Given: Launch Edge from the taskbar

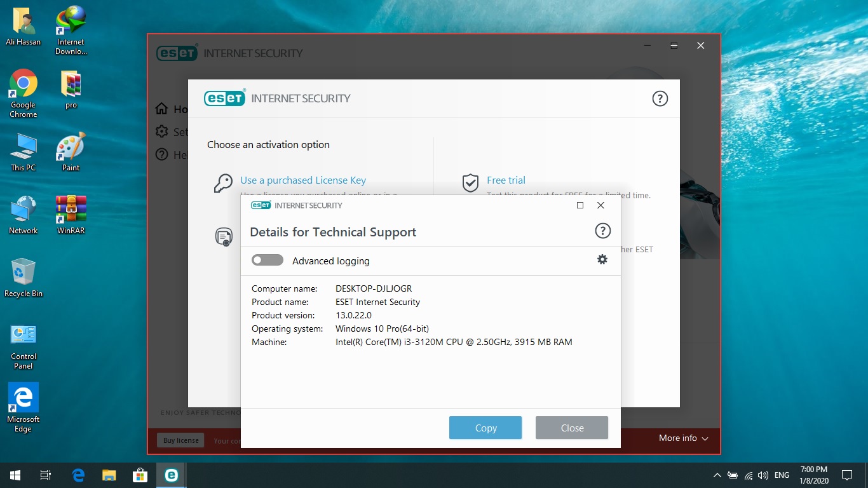Looking at the screenshot, I should tap(78, 475).
